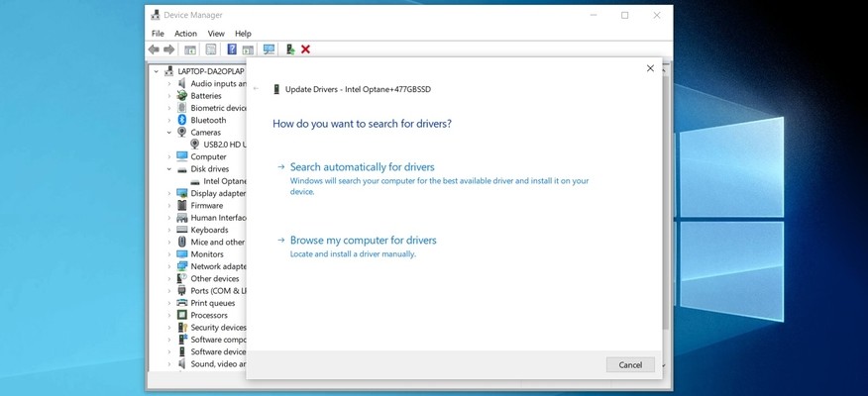The image size is (868, 396).
Task: Click the Scan for hardware changes monitor icon
Action: (270, 49)
